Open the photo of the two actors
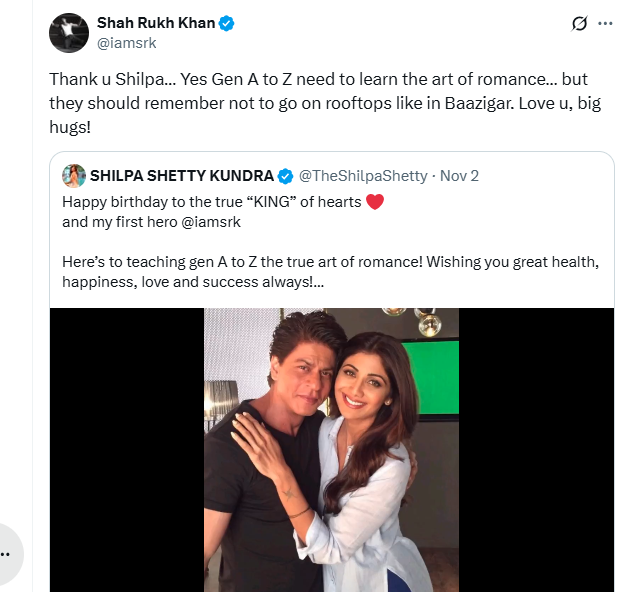Screen dimensions: 622x592 pyautogui.click(x=331, y=450)
